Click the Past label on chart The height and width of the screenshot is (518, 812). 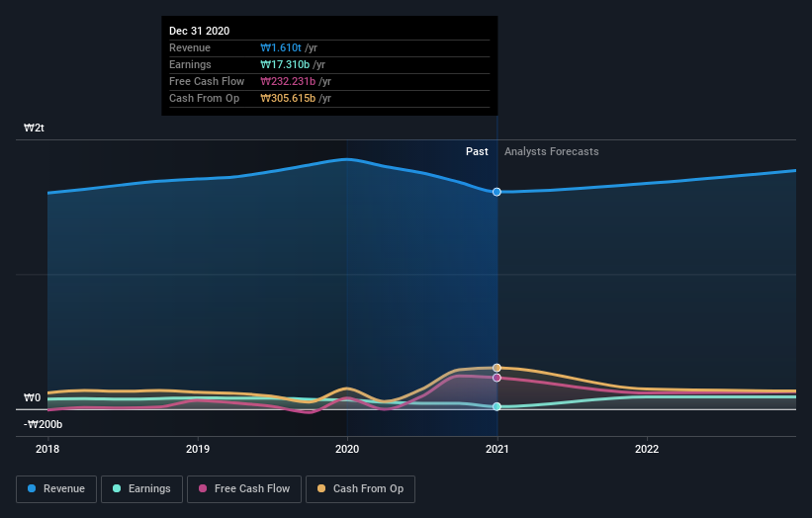click(477, 151)
